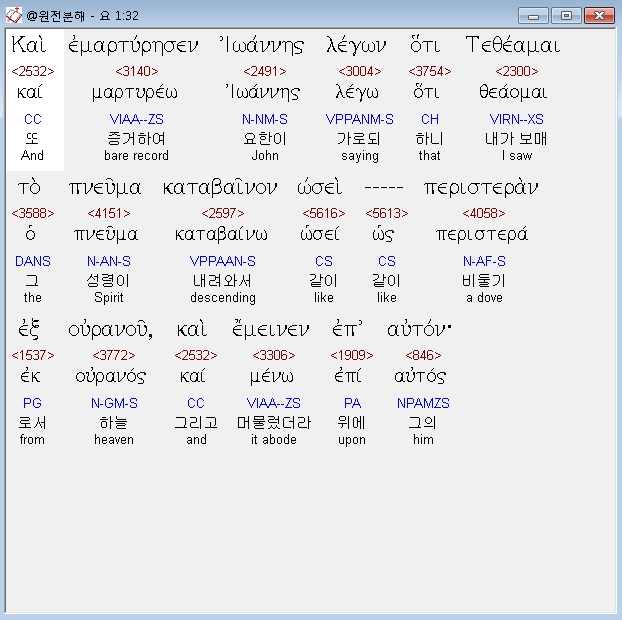Select the Greek word Τεθέαμαι

[513, 45]
